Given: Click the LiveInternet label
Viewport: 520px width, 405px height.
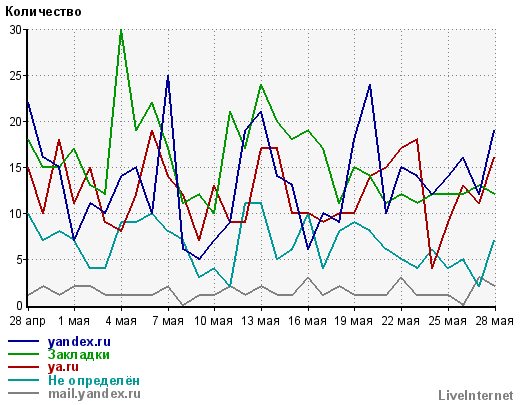Looking at the screenshot, I should coord(476,395).
